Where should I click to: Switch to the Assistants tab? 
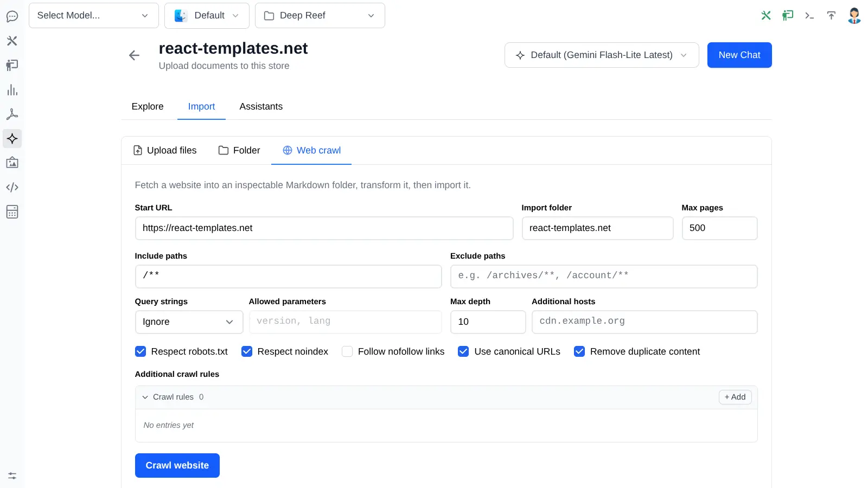[x=261, y=106]
